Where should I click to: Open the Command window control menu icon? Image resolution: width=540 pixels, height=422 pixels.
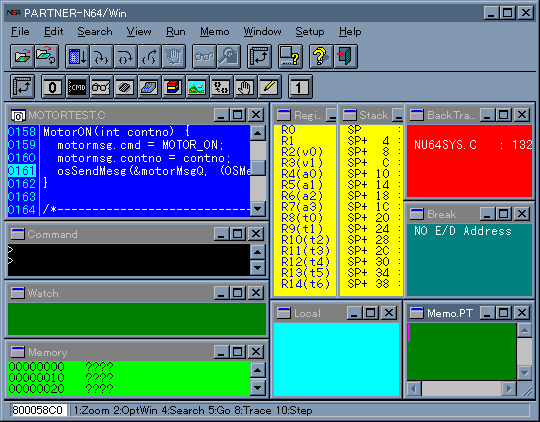tap(18, 234)
